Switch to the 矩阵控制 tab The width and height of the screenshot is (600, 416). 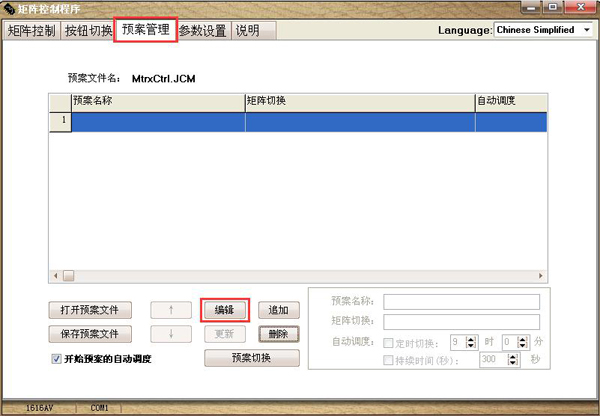[32, 31]
